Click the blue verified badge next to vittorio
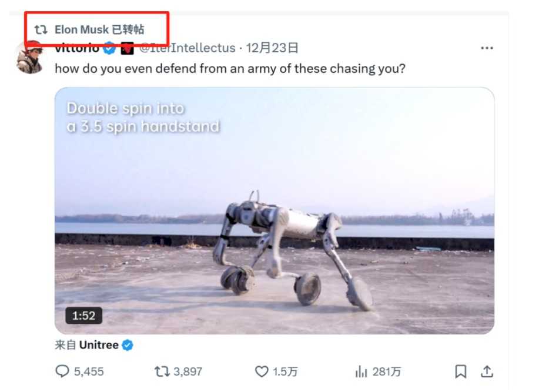The height and width of the screenshot is (392, 549). [109, 49]
